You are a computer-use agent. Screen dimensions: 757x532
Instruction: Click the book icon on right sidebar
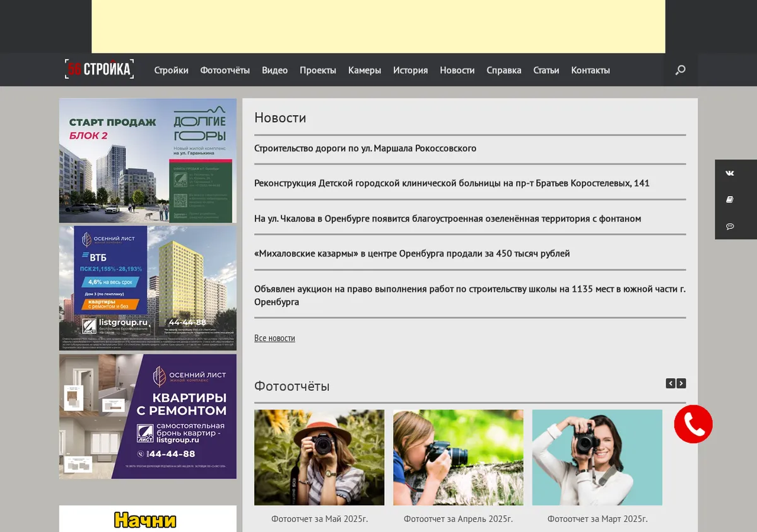[x=730, y=200]
